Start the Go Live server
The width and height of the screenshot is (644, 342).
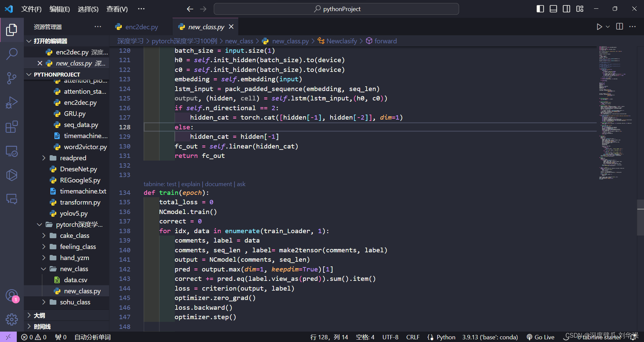pyautogui.click(x=540, y=337)
